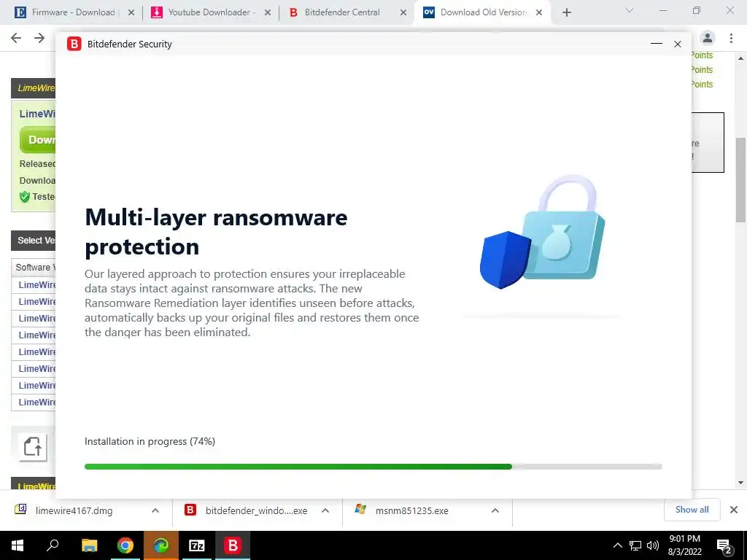
Task: Open Chrome three-dot menu
Action: (731, 38)
